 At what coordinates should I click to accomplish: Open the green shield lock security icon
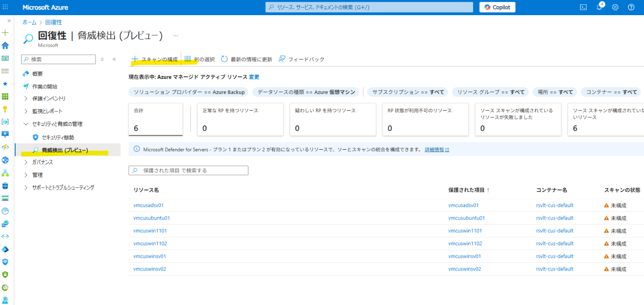(x=6, y=275)
